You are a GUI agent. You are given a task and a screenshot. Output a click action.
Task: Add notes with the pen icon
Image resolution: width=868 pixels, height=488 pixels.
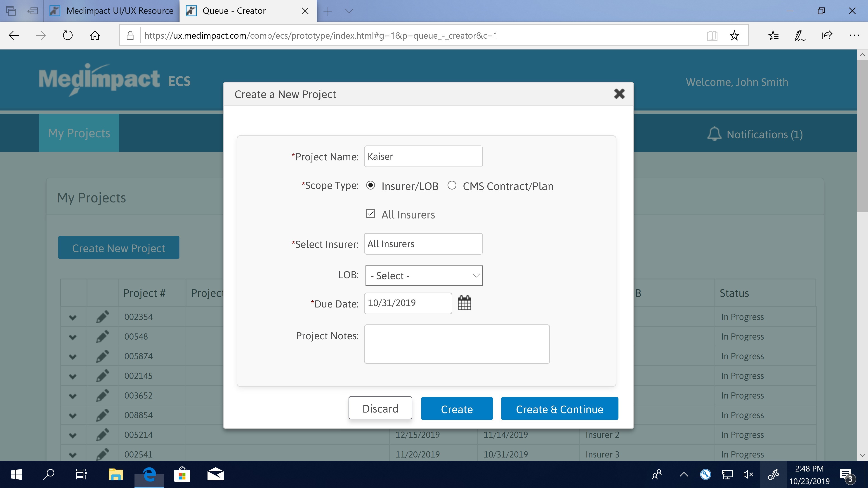point(800,35)
